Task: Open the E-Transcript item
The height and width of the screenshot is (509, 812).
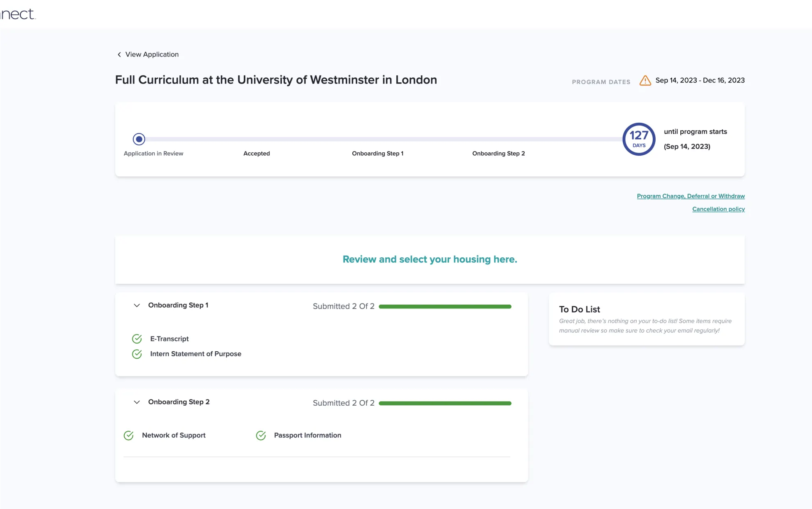Action: coord(169,339)
